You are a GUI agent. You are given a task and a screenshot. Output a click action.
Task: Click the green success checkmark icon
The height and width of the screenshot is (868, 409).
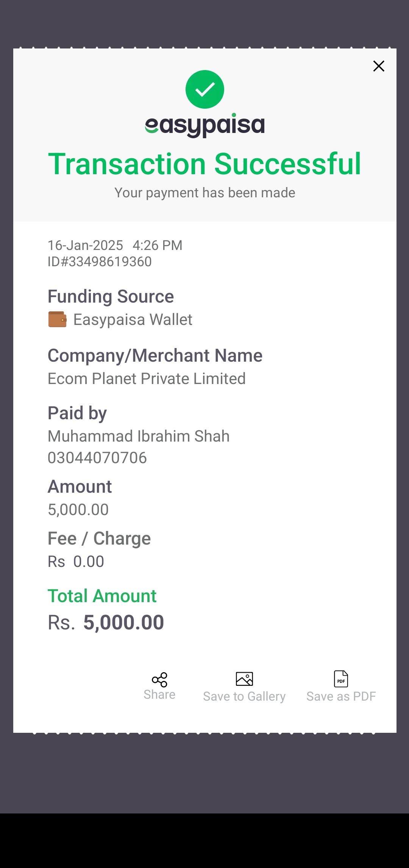[205, 89]
